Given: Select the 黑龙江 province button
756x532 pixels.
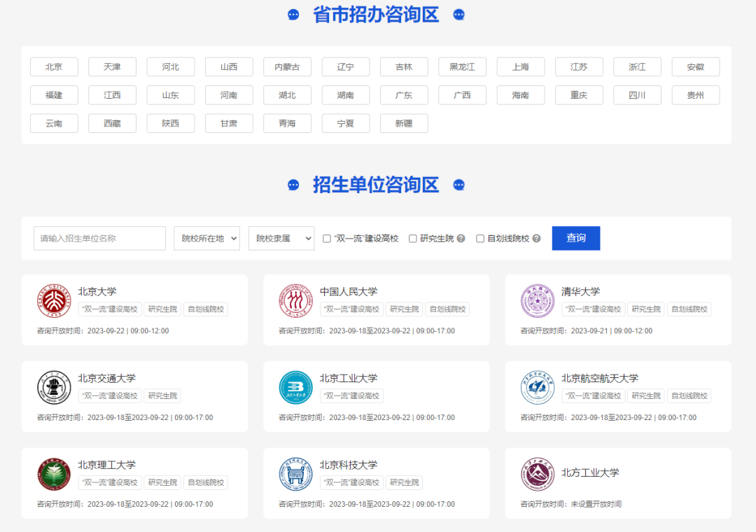Looking at the screenshot, I should [463, 66].
